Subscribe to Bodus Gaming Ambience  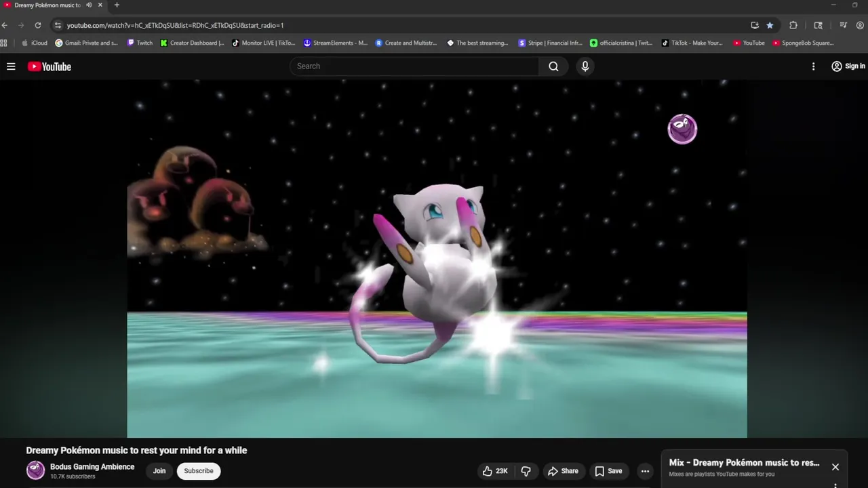pyautogui.click(x=199, y=471)
